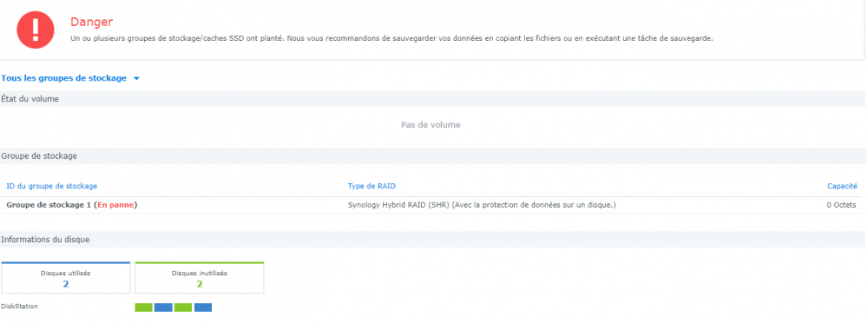
Task: Click the Pas de volume placeholder text
Action: (x=431, y=125)
